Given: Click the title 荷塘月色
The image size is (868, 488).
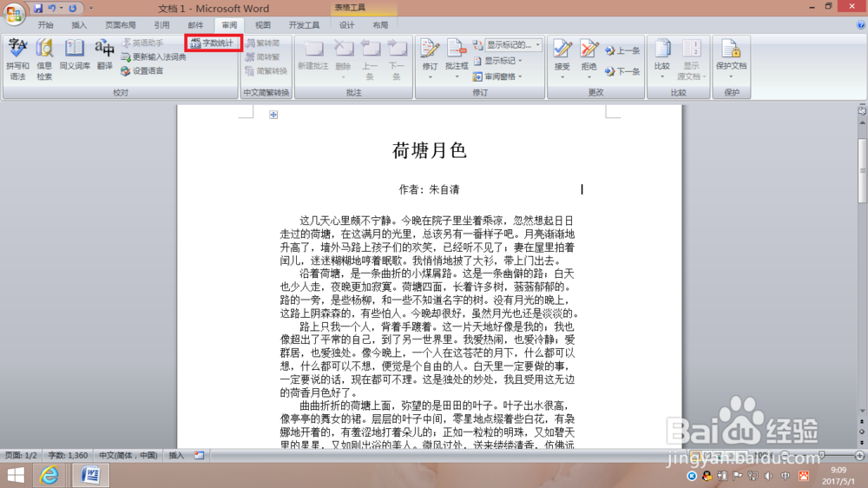Looking at the screenshot, I should point(430,151).
